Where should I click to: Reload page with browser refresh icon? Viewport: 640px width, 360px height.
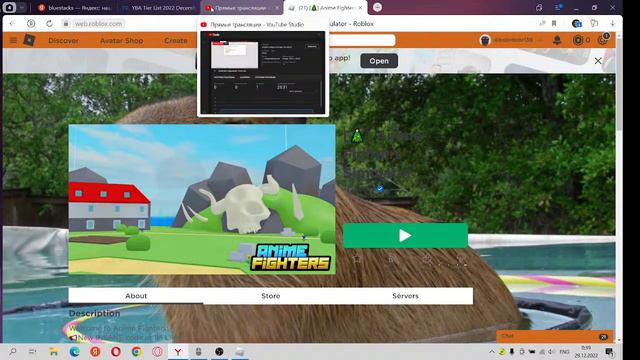coord(49,24)
